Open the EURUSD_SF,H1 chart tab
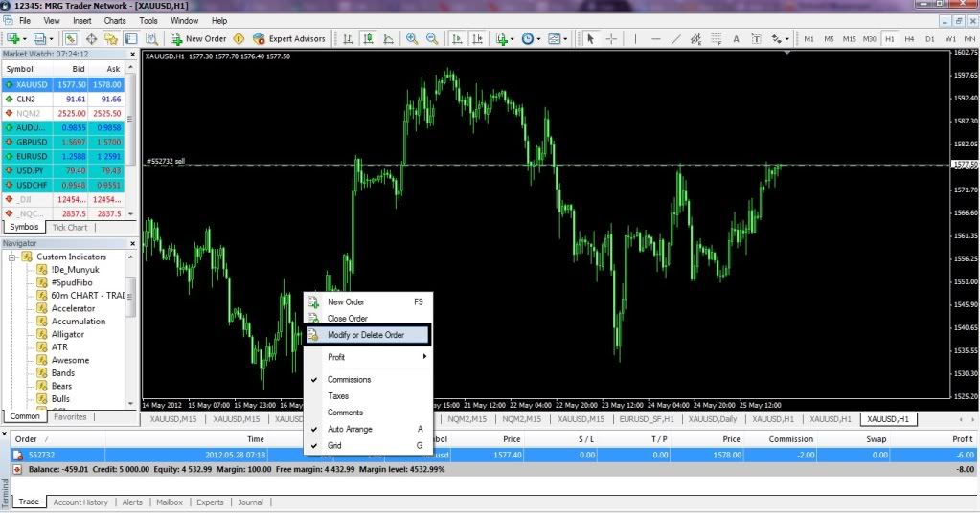Screen dimensions: 980x513 click(647, 419)
